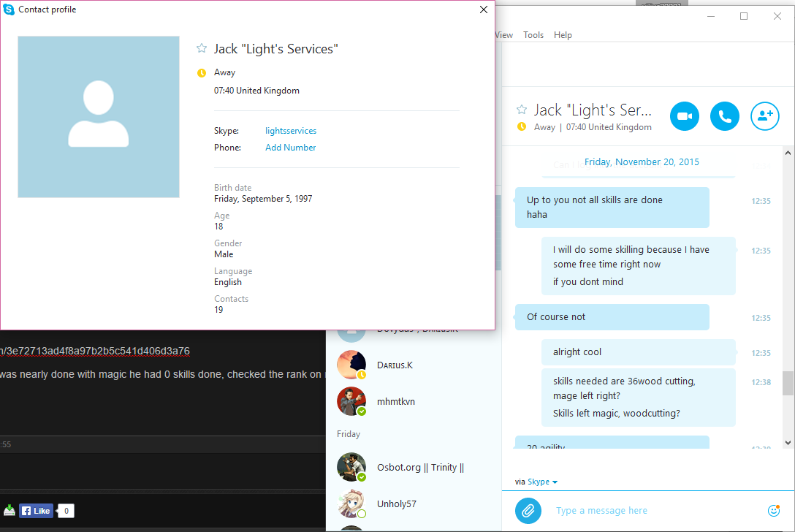Click the Unholy57 anime avatar
This screenshot has width=795, height=532.
(x=351, y=503)
